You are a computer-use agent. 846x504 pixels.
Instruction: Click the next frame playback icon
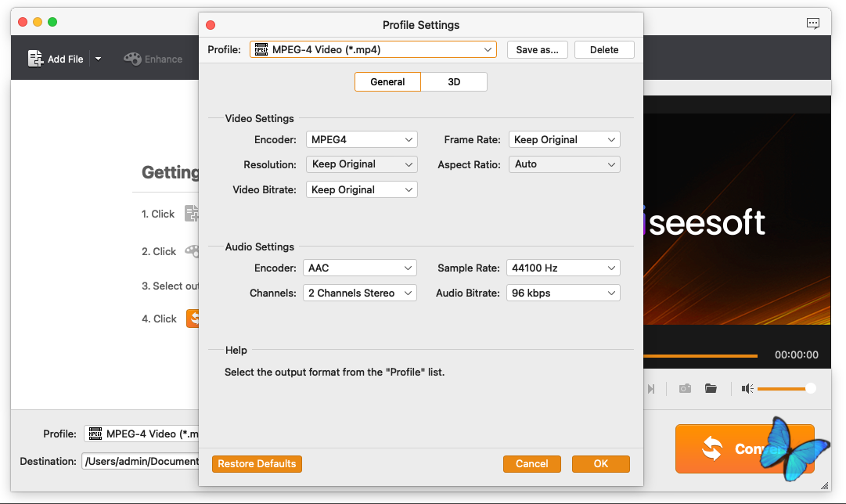coord(651,388)
